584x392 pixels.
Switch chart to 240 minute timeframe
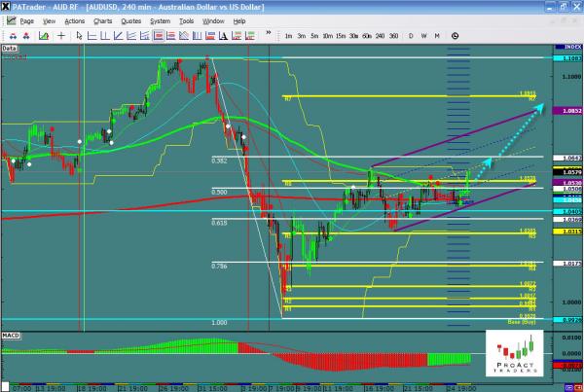[x=381, y=36]
